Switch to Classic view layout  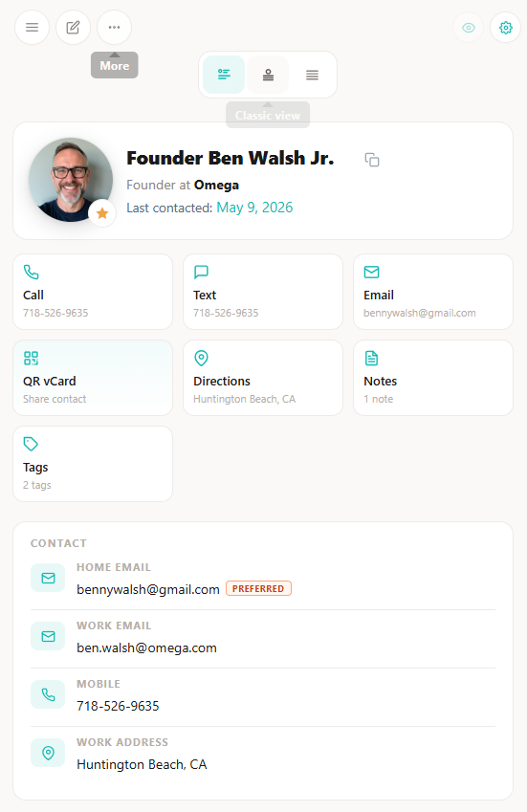click(x=268, y=75)
